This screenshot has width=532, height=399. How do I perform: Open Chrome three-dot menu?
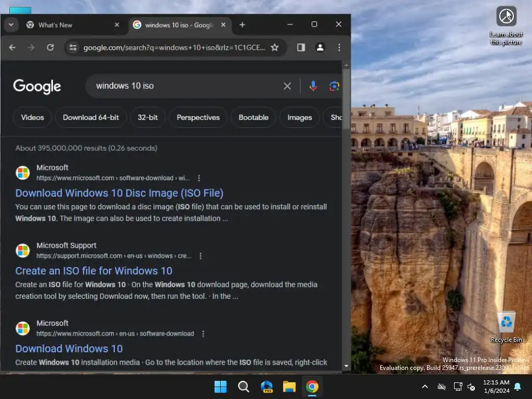coord(339,47)
